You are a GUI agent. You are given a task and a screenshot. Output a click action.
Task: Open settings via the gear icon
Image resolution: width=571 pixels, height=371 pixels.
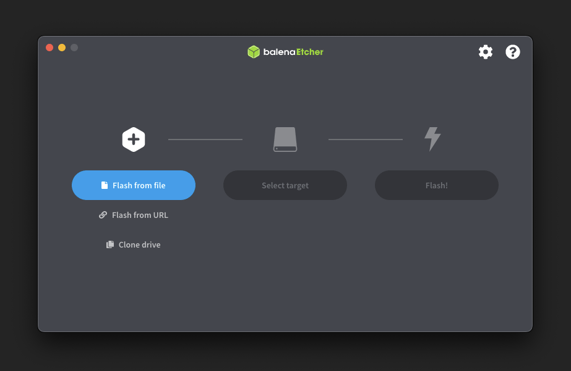[485, 52]
